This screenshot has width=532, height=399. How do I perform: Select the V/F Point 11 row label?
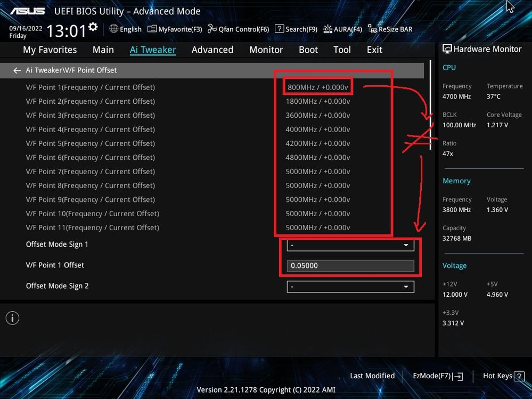coord(92,227)
